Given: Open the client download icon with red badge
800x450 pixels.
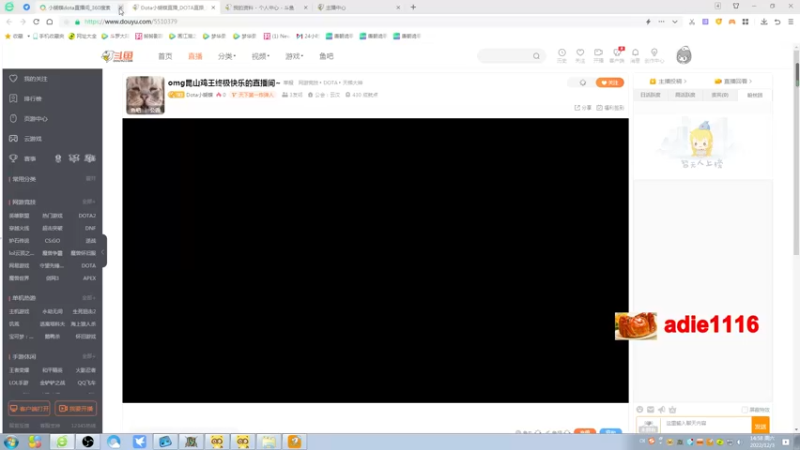Looking at the screenshot, I should click(x=617, y=53).
